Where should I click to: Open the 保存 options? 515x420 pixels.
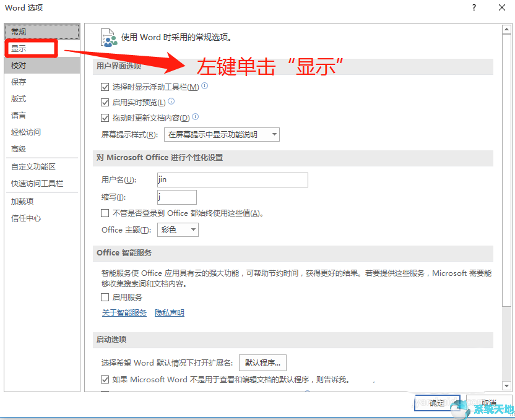click(42, 82)
